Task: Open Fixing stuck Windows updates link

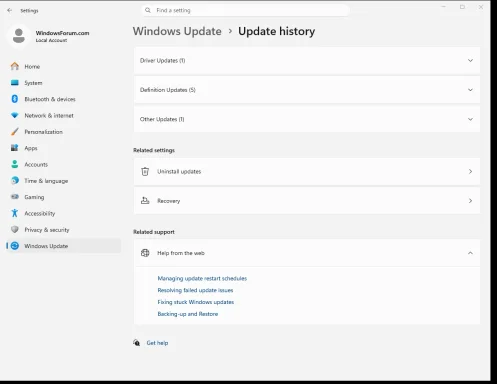Action: coord(196,302)
